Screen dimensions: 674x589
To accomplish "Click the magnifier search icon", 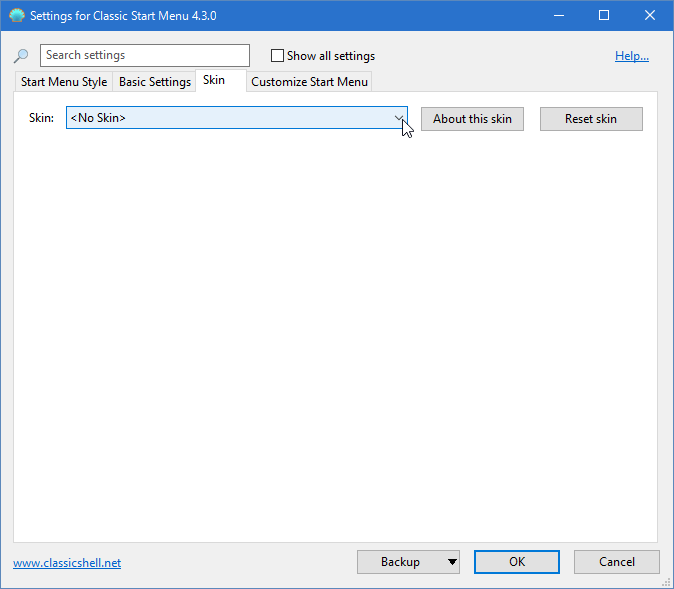I will click(x=21, y=56).
